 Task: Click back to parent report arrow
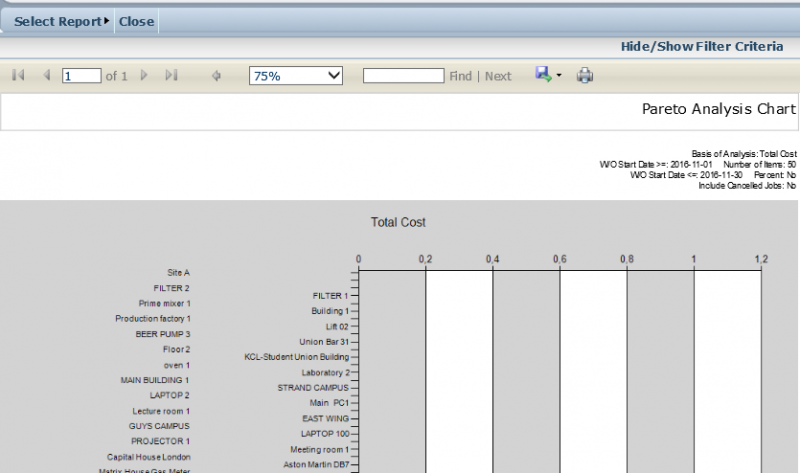pos(216,75)
